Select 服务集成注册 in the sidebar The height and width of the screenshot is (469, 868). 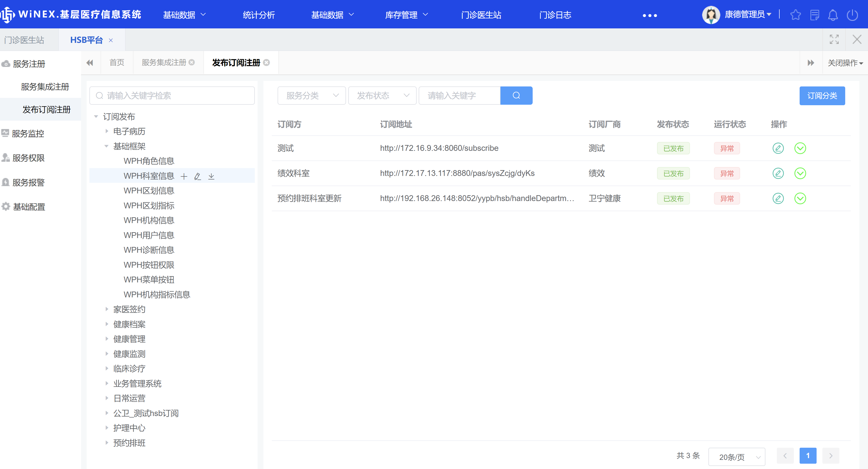(x=45, y=87)
